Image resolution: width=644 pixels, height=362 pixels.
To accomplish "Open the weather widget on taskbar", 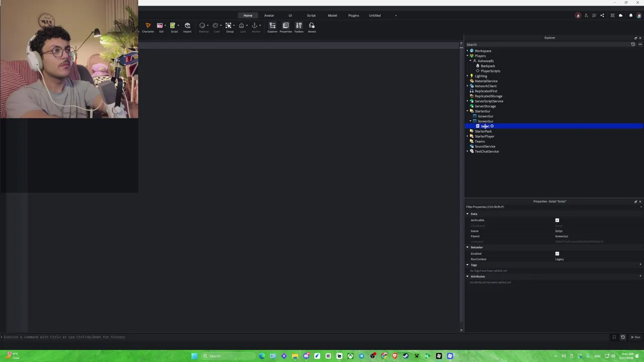I will (14, 356).
